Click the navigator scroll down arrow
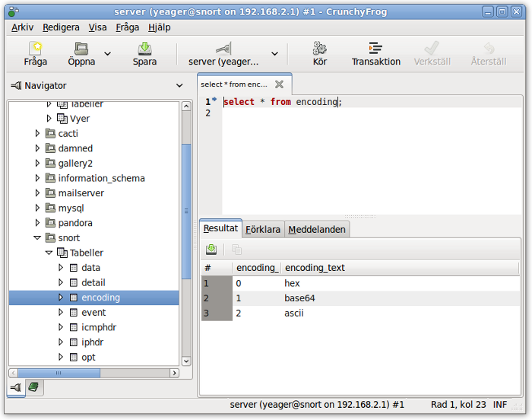 (186, 361)
